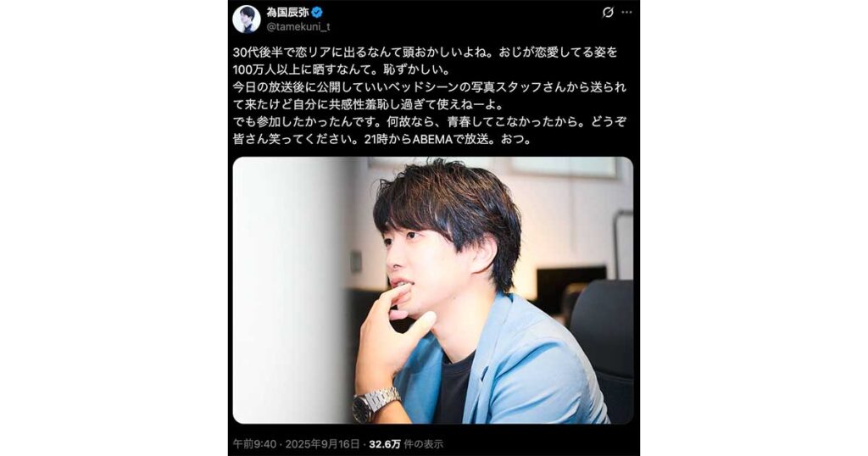Visit the @tamekuni_t handle link
Screen dimensions: 868x456
(x=298, y=26)
